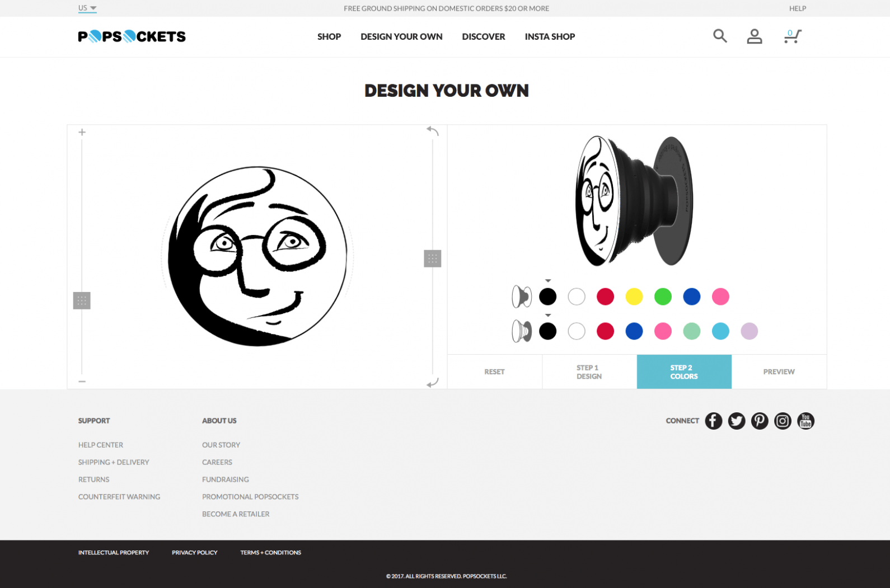Open the SHOP menu
Screen dimensions: 890x588
[329, 36]
